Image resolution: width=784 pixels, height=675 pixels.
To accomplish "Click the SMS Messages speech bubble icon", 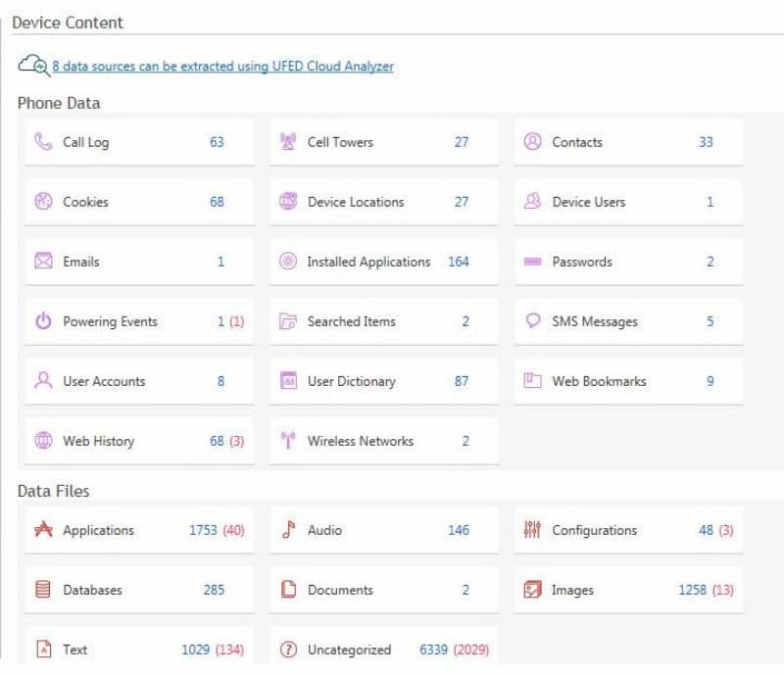I will [532, 321].
